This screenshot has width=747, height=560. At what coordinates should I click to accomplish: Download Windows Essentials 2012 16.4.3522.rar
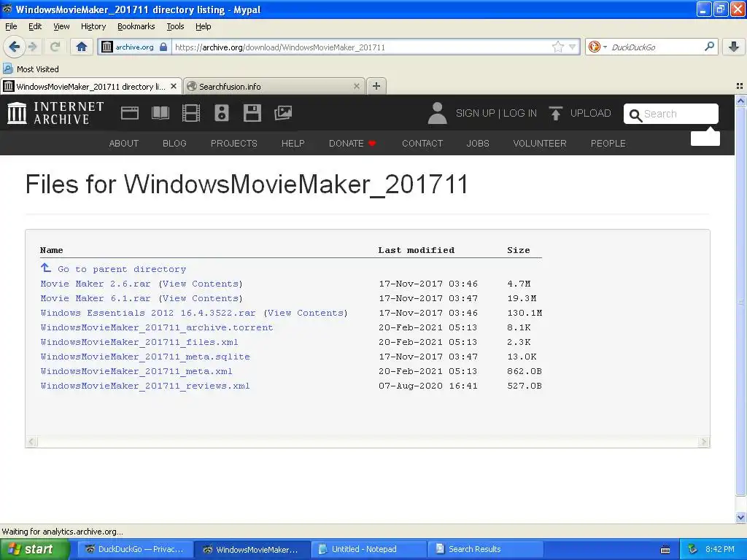point(148,313)
